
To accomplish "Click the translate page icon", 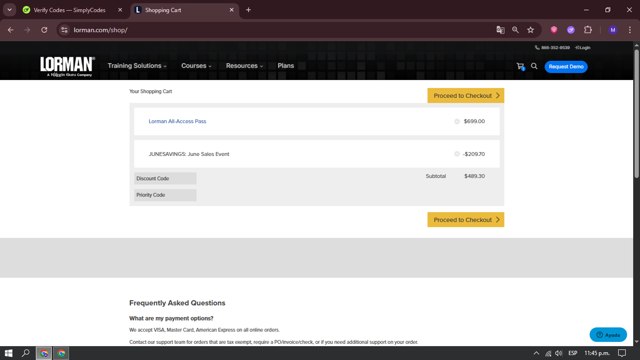I will pos(500,30).
